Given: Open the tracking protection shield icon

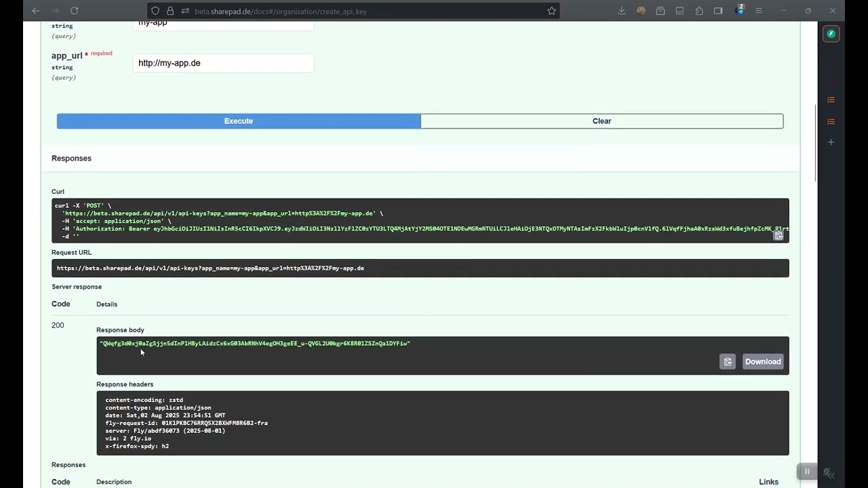Looking at the screenshot, I should (x=155, y=11).
